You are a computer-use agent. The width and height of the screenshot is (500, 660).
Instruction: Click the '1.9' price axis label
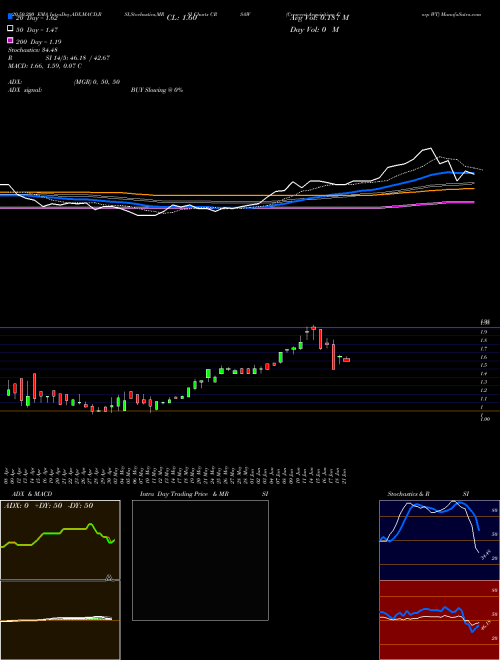(484, 332)
